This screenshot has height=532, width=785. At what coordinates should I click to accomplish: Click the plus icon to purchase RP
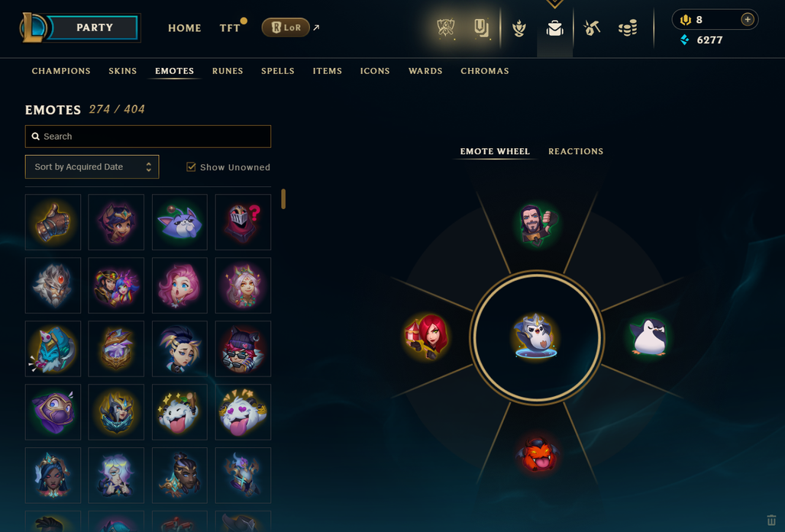pyautogui.click(x=748, y=20)
